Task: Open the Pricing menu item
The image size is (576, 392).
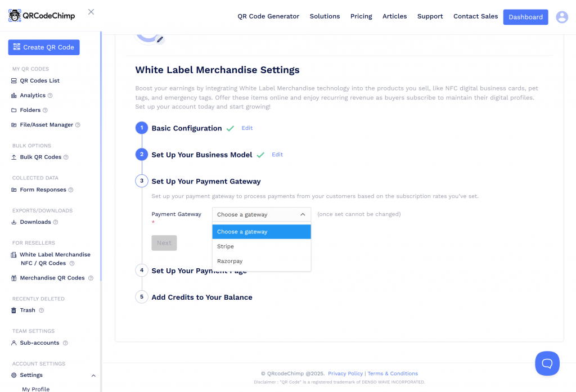Action: tap(361, 16)
